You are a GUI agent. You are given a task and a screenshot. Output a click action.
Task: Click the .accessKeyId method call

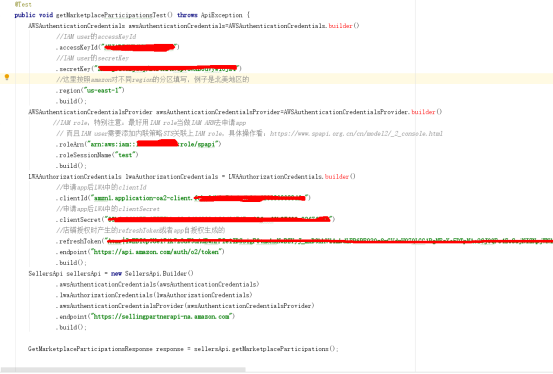(77, 47)
